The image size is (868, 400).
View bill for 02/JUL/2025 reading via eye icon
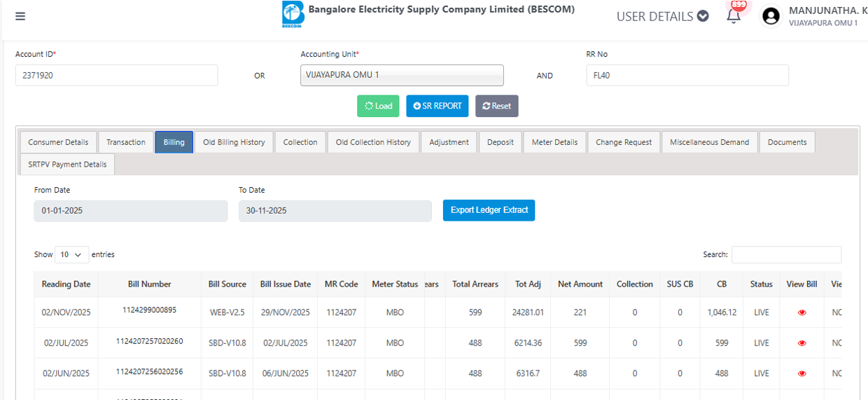click(801, 343)
